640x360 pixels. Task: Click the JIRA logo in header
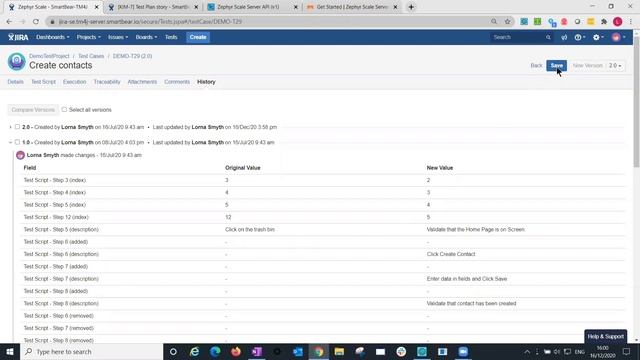pyautogui.click(x=18, y=37)
